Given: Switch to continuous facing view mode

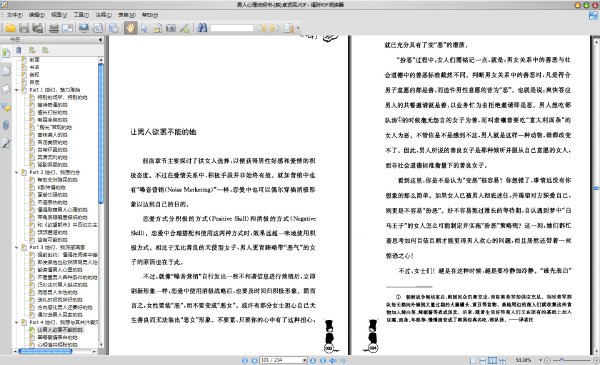Looking at the screenshot, I should (x=502, y=360).
